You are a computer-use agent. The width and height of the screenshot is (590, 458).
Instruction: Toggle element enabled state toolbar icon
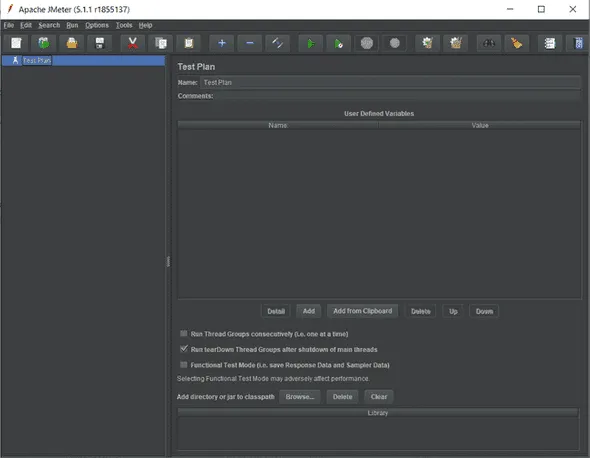278,43
